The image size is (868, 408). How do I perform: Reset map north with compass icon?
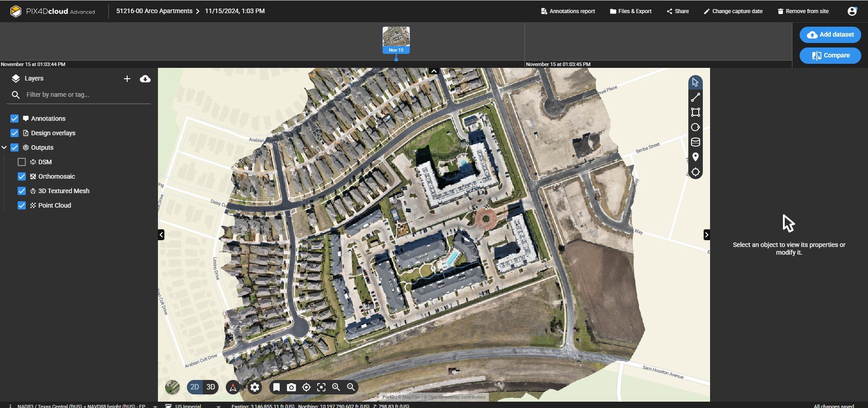[x=233, y=387]
